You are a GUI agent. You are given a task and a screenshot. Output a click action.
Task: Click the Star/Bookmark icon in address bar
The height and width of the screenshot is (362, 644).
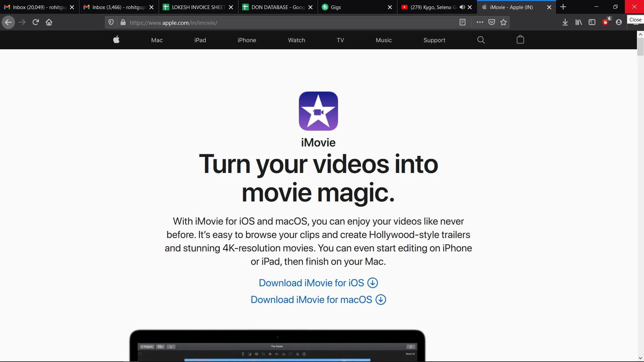coord(504,22)
